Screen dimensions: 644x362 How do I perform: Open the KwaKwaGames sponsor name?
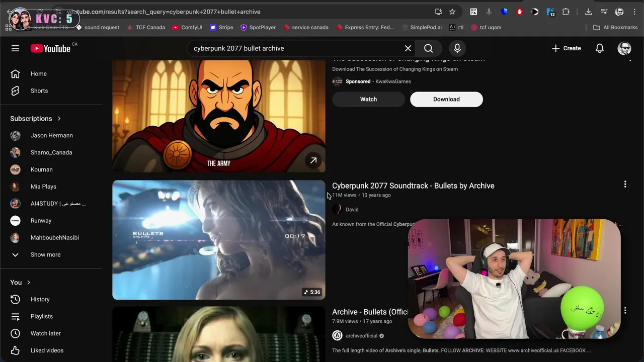pos(393,81)
